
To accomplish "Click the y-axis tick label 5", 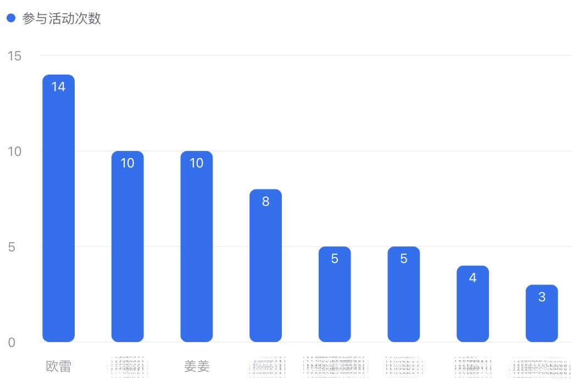I will pos(11,247).
